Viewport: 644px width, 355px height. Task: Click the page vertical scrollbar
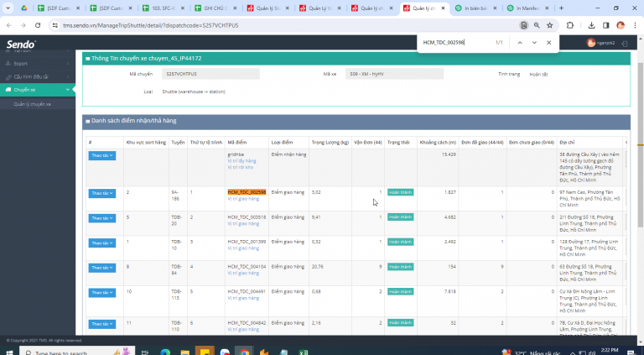641,144
